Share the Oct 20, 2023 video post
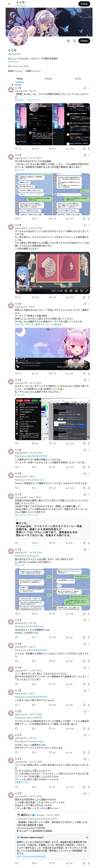 (89, 298)
